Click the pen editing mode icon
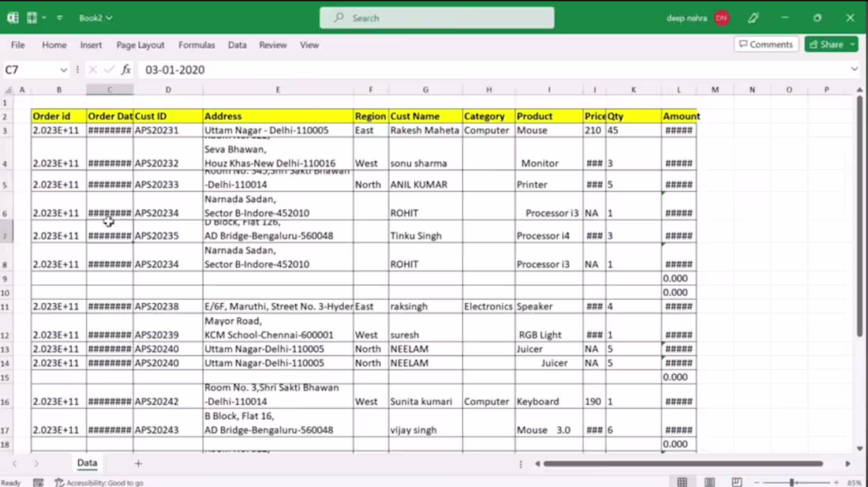The height and width of the screenshot is (487, 868). (x=753, y=17)
